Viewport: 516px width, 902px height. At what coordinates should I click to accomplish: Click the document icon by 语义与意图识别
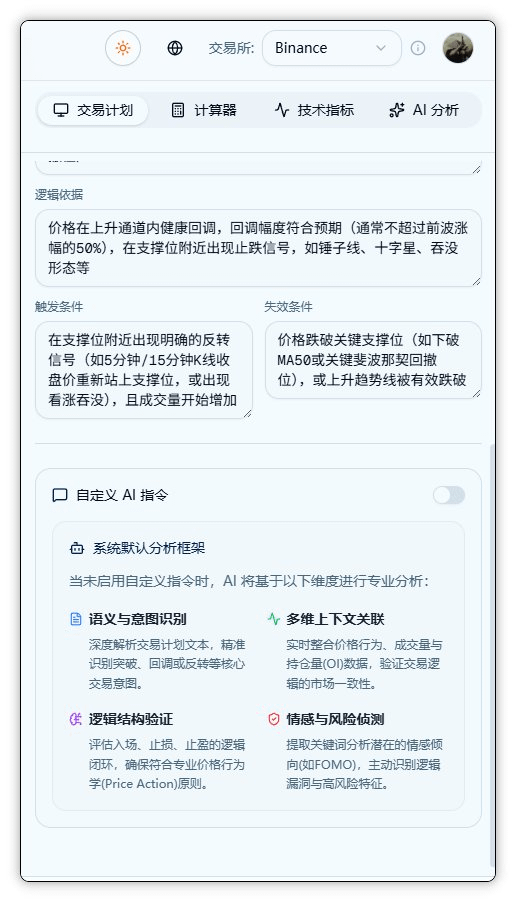tap(76, 619)
